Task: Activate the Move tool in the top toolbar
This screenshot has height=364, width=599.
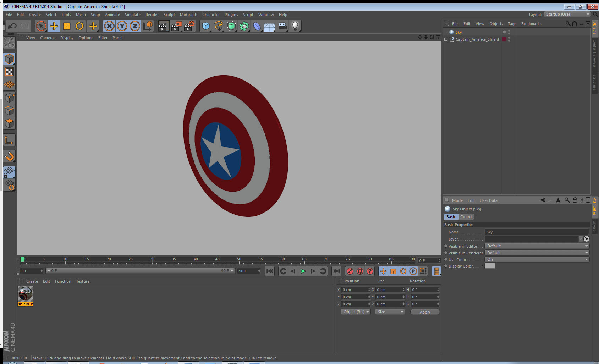Action: click(54, 26)
